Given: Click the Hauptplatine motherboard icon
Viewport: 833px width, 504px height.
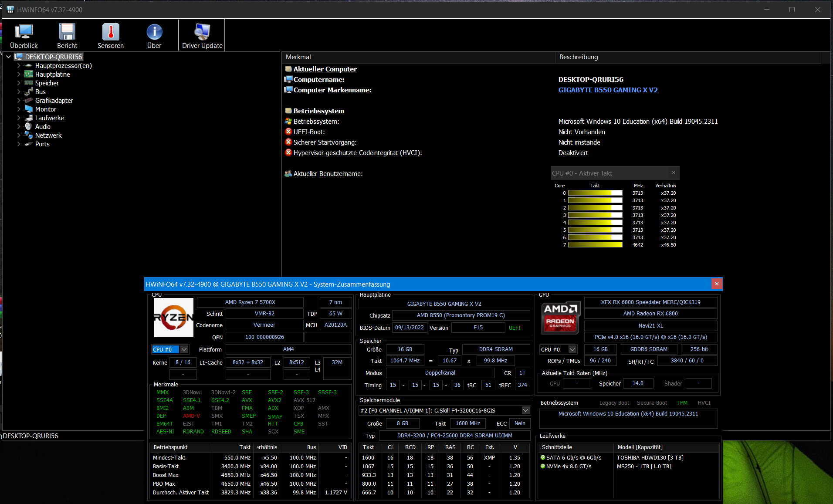Looking at the screenshot, I should pyautogui.click(x=29, y=74).
